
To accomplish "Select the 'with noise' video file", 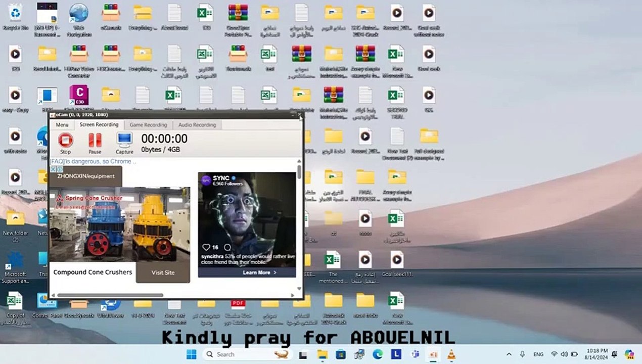I will pos(15,141).
